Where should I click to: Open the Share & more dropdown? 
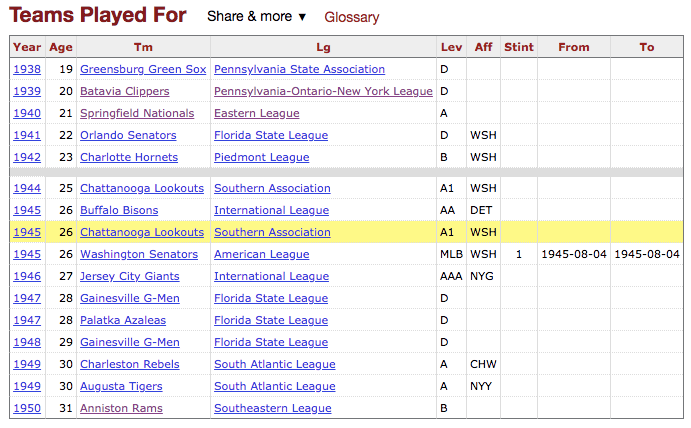click(256, 17)
